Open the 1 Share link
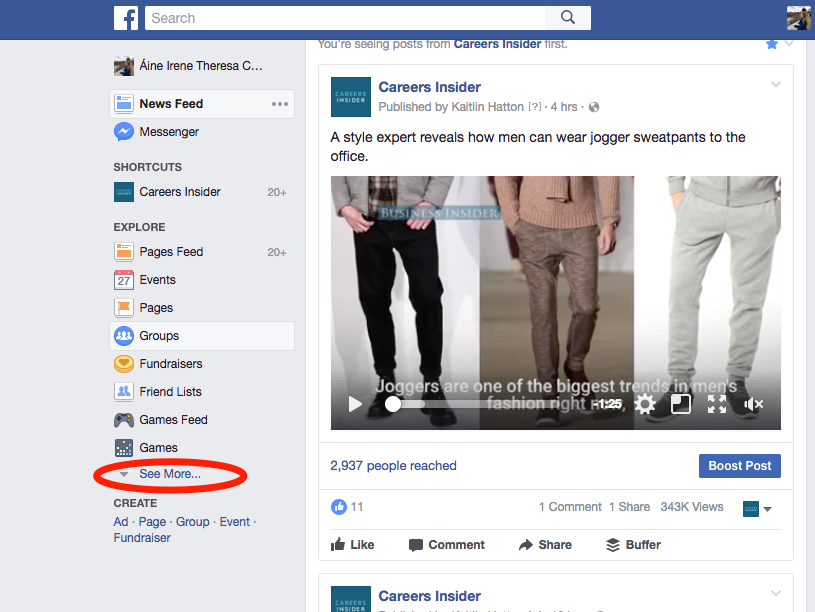 [x=629, y=506]
